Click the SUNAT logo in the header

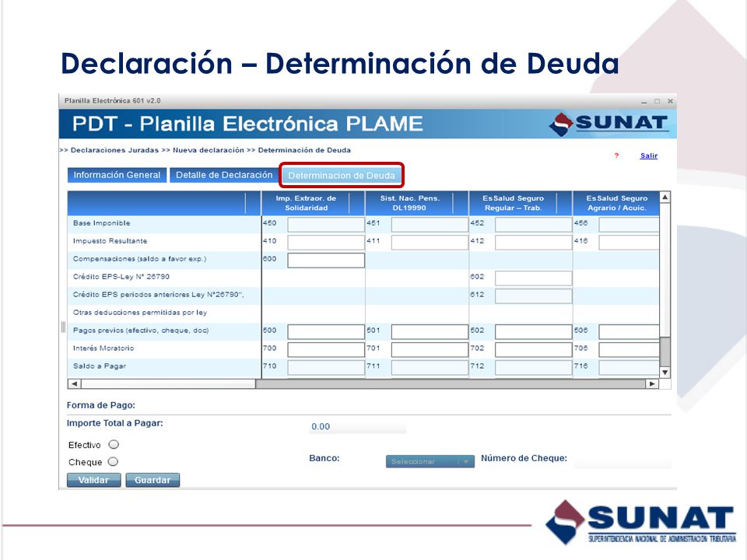click(608, 124)
